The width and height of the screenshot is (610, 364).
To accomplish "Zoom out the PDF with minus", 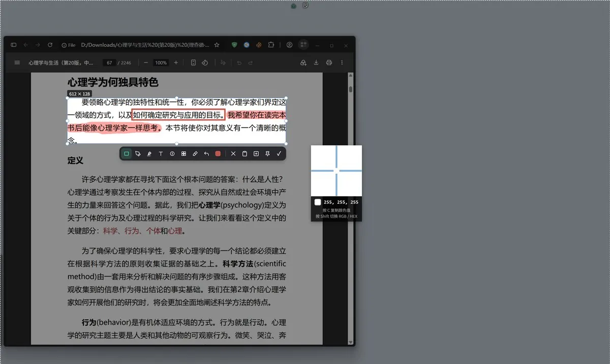I will pos(146,63).
